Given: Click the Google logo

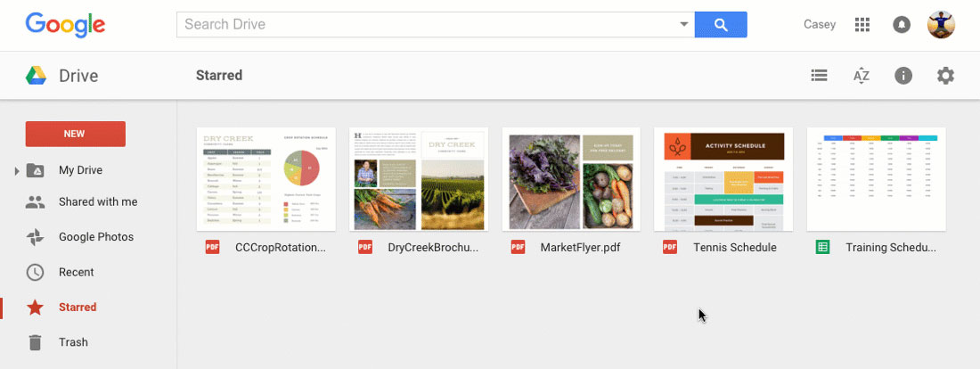Looking at the screenshot, I should click(x=65, y=24).
